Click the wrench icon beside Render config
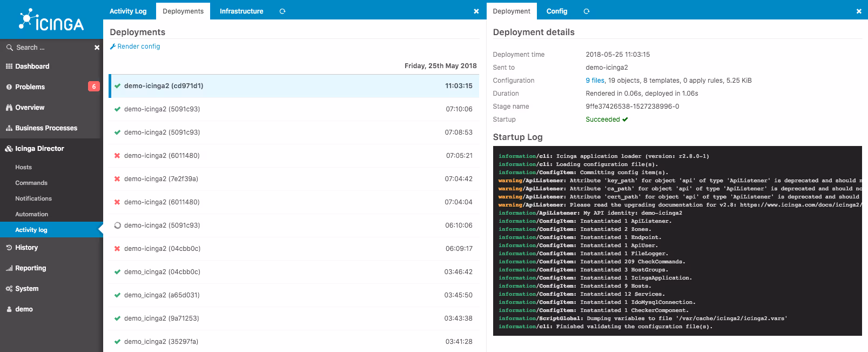The image size is (868, 352). point(113,47)
